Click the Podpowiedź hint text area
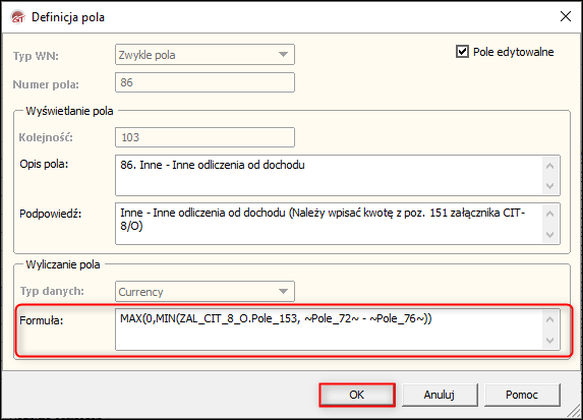Viewport: 583px width, 420px height. 329,223
